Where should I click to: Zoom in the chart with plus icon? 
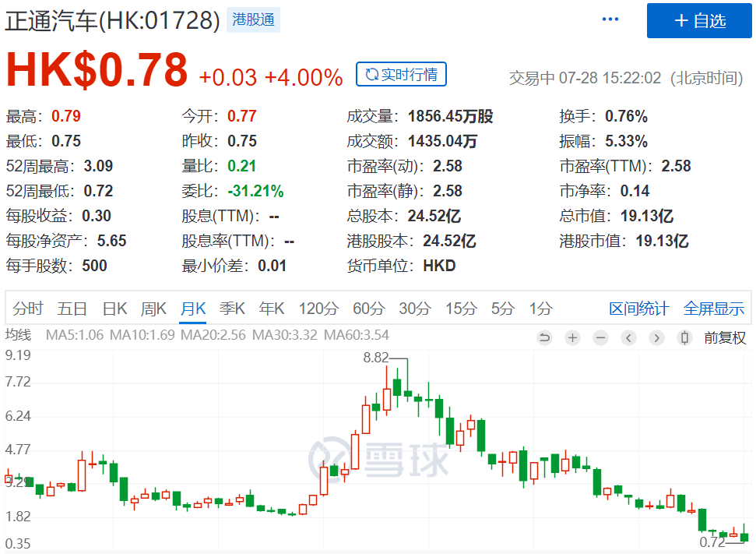[x=573, y=337]
